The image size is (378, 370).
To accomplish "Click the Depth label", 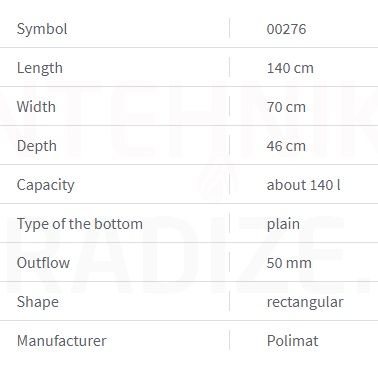I will (x=37, y=146).
